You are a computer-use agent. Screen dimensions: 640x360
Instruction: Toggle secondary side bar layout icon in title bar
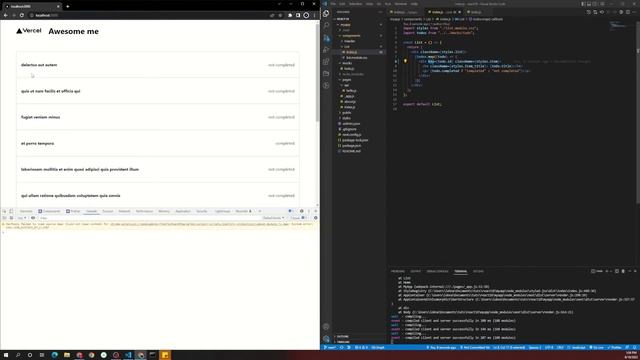(x=594, y=4)
